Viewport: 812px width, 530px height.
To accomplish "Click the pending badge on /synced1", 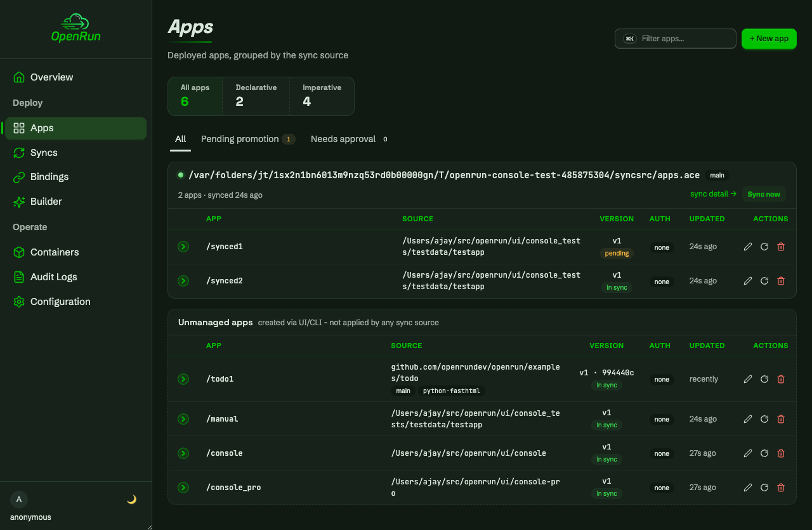I will coord(617,254).
